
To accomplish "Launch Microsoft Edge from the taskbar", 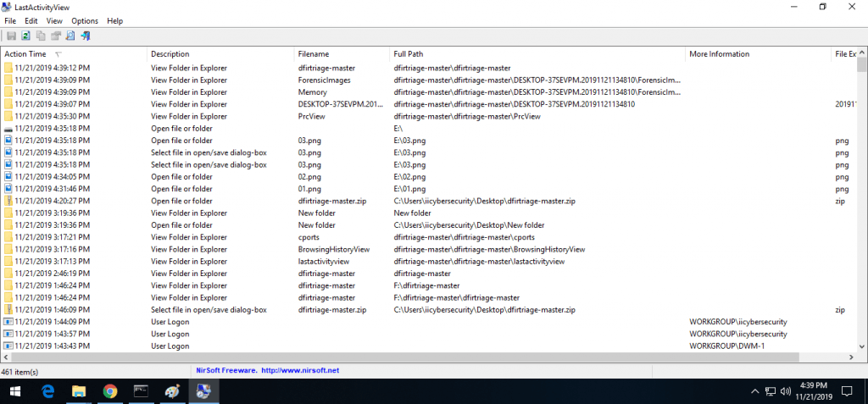I will click(x=48, y=392).
